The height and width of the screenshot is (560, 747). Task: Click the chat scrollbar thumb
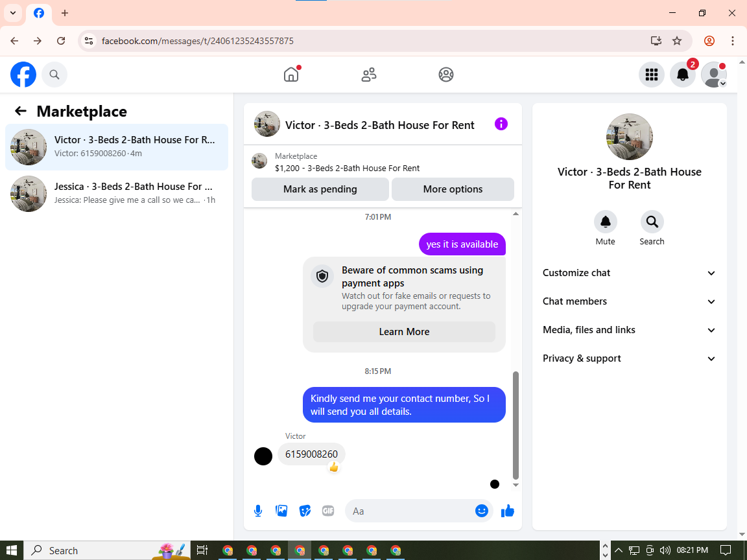[x=516, y=425]
